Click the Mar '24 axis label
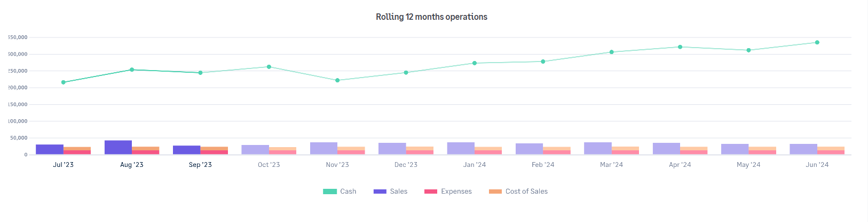Screen dimensions: 868x222 pyautogui.click(x=612, y=165)
